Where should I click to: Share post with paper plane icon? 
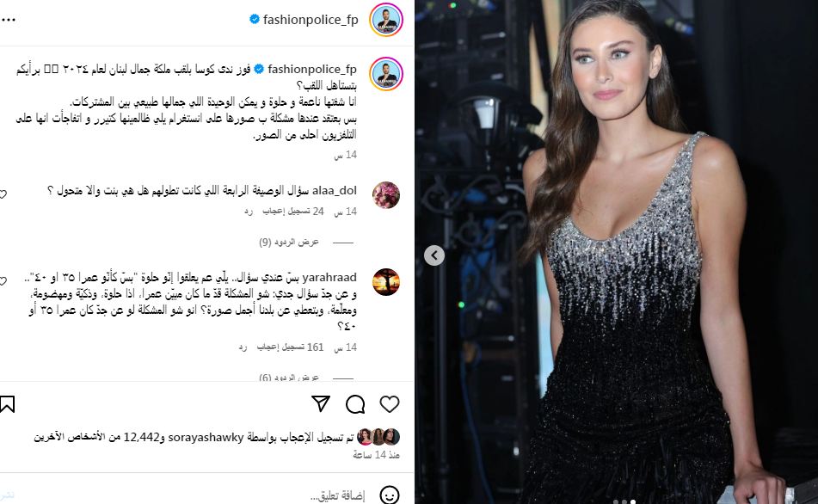321,404
